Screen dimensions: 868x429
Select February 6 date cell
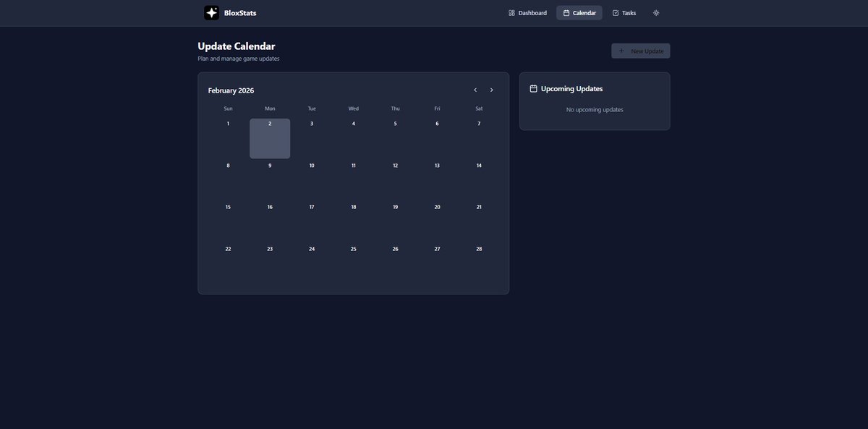click(437, 139)
